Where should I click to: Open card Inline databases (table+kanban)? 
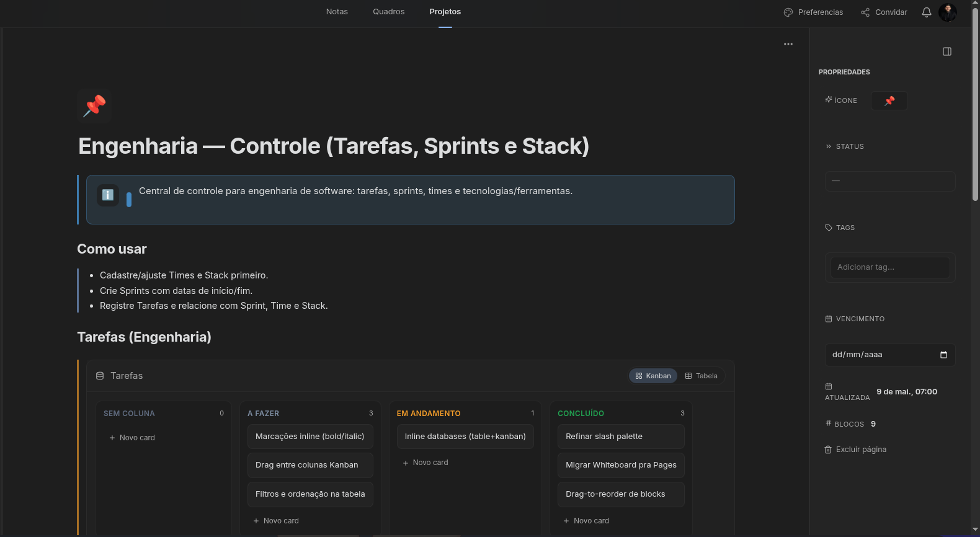click(465, 437)
